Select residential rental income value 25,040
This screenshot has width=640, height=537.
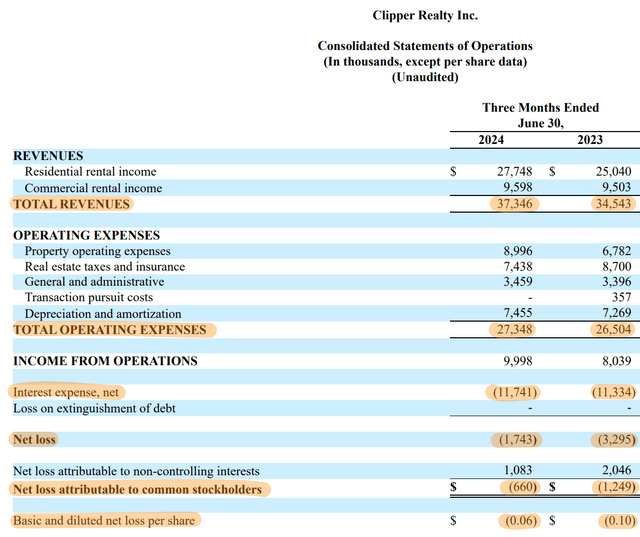pos(613,171)
